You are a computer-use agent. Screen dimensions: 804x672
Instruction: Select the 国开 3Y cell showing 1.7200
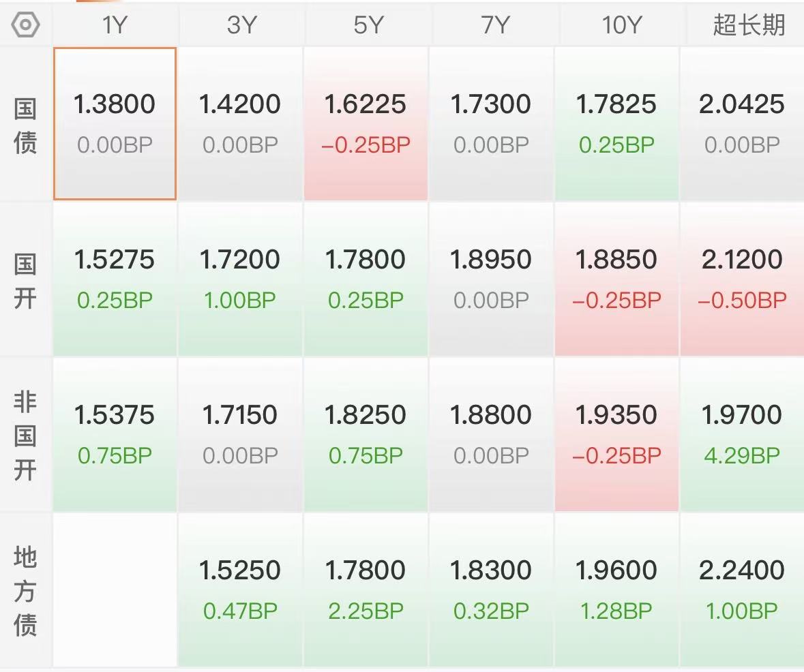tap(241, 279)
